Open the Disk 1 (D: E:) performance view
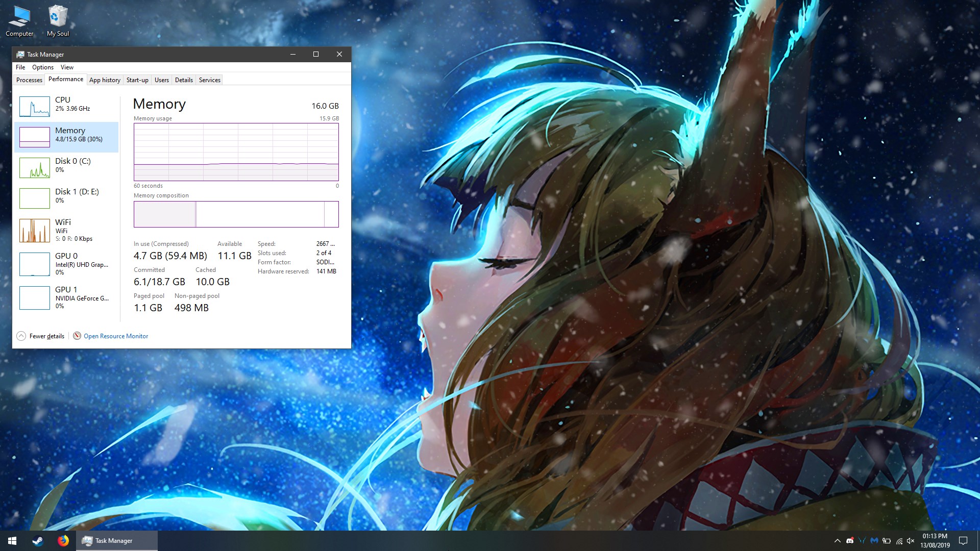 coord(66,198)
